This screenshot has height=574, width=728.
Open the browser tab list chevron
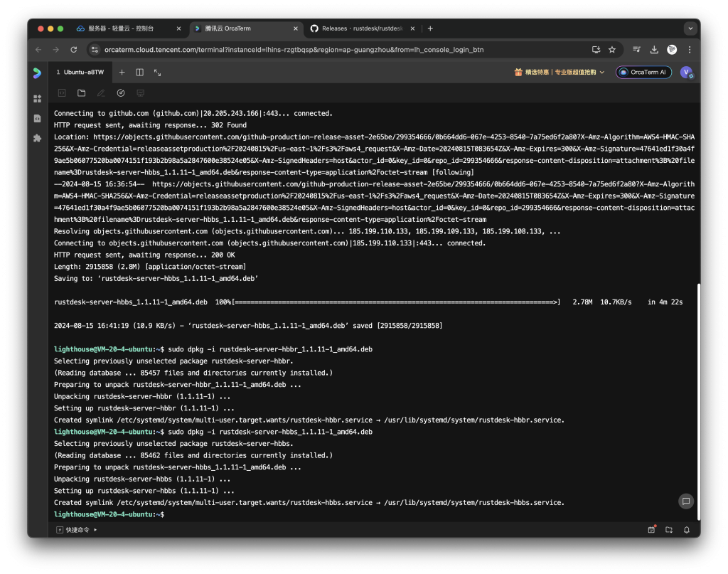[690, 28]
